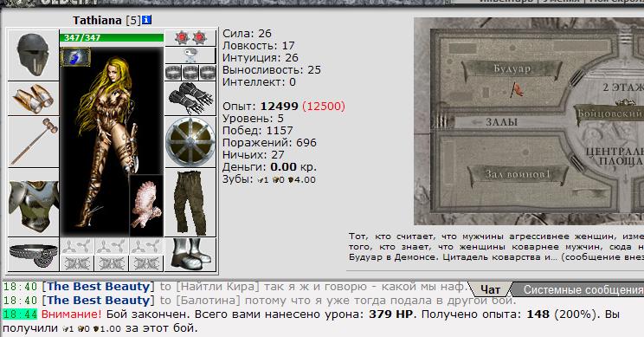
Task: Click the Уровень: 5 line
Action: (253, 119)
